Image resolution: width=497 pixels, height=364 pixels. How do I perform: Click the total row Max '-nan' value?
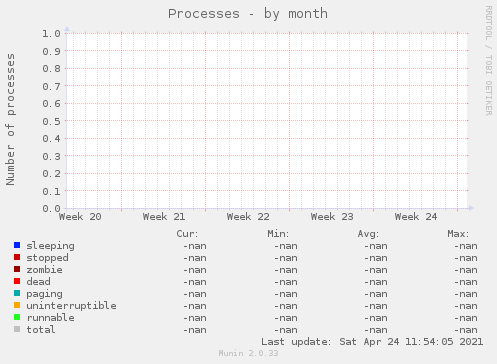pos(466,330)
